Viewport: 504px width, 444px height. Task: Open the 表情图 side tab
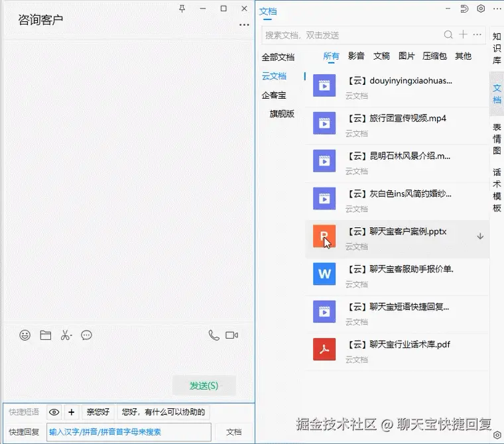coord(497,139)
